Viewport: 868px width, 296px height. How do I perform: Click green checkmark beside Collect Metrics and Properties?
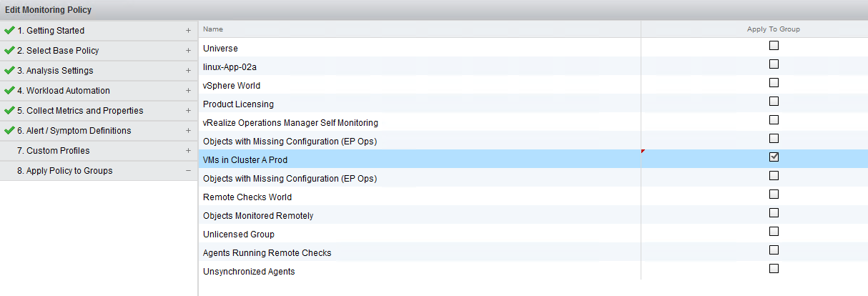(9, 111)
